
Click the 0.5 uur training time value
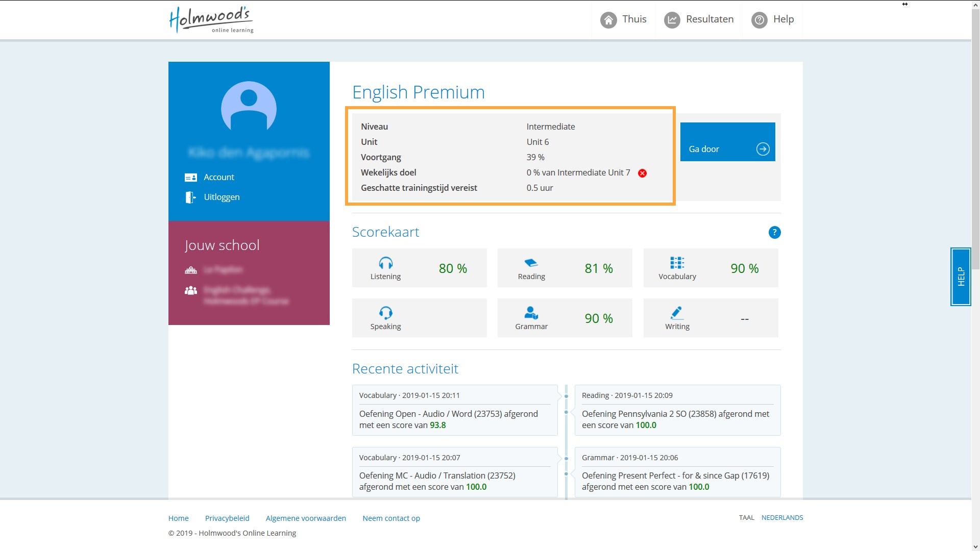pyautogui.click(x=540, y=188)
